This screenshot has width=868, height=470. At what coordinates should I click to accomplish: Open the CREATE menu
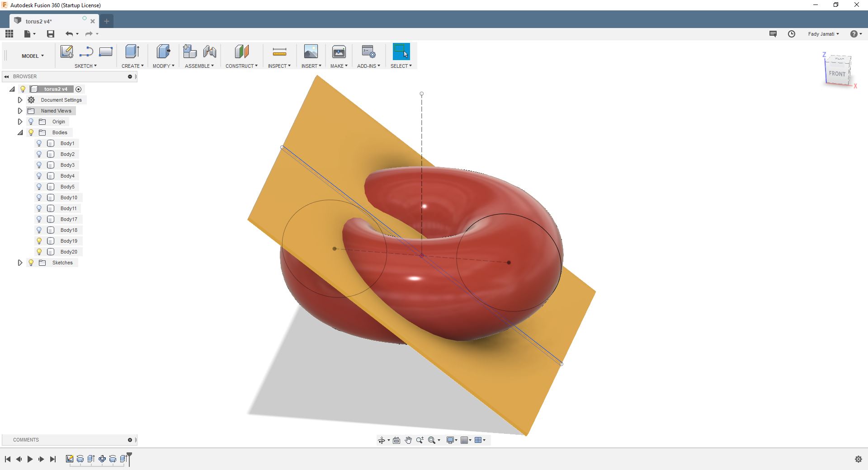132,66
